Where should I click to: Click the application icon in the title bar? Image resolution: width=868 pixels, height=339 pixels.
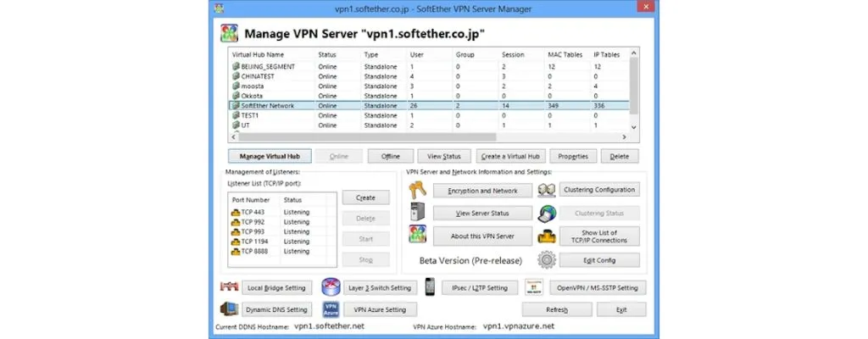click(220, 8)
